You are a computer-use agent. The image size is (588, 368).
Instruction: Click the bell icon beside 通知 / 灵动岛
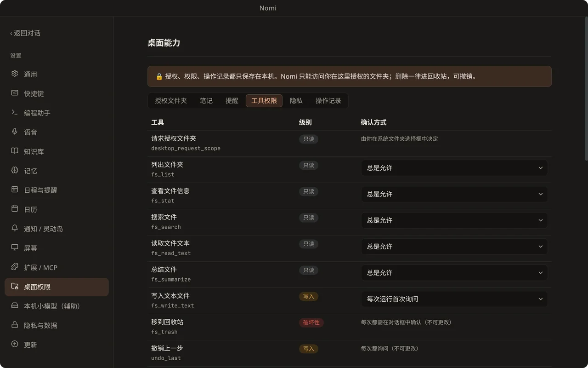click(15, 228)
